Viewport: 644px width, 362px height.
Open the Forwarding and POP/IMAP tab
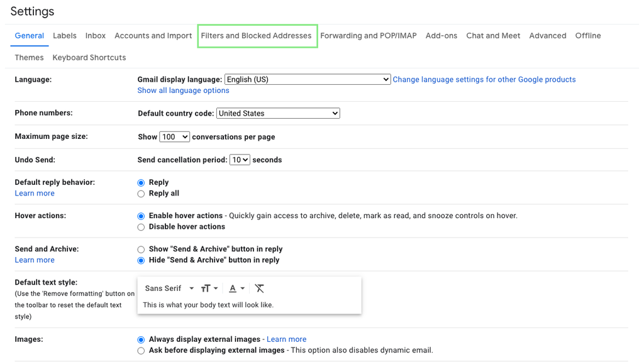tap(369, 36)
